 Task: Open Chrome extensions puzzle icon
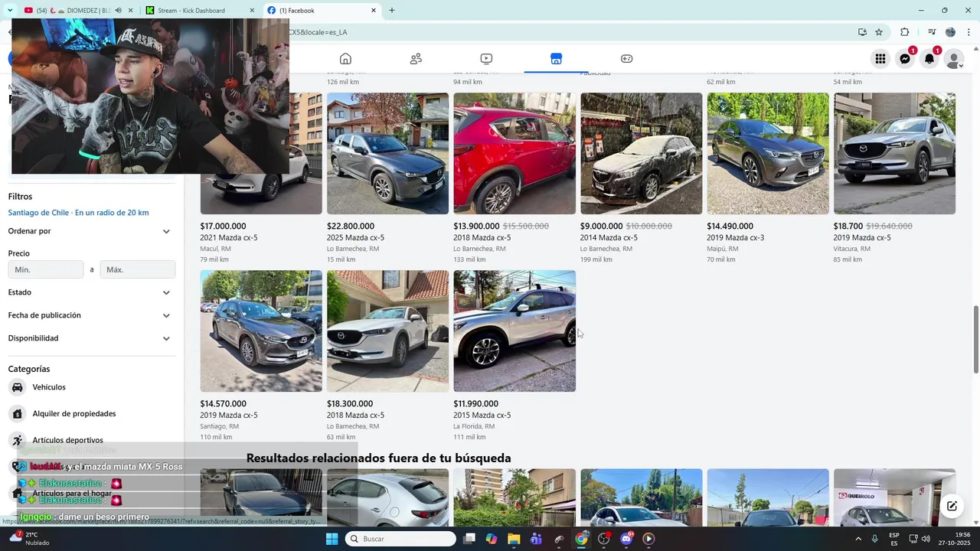pos(905,32)
